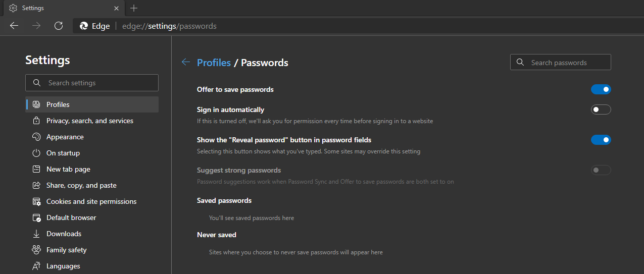Screen dimensions: 644x274
Task: Click the Profiles breadcrumb link
Action: [x=214, y=63]
